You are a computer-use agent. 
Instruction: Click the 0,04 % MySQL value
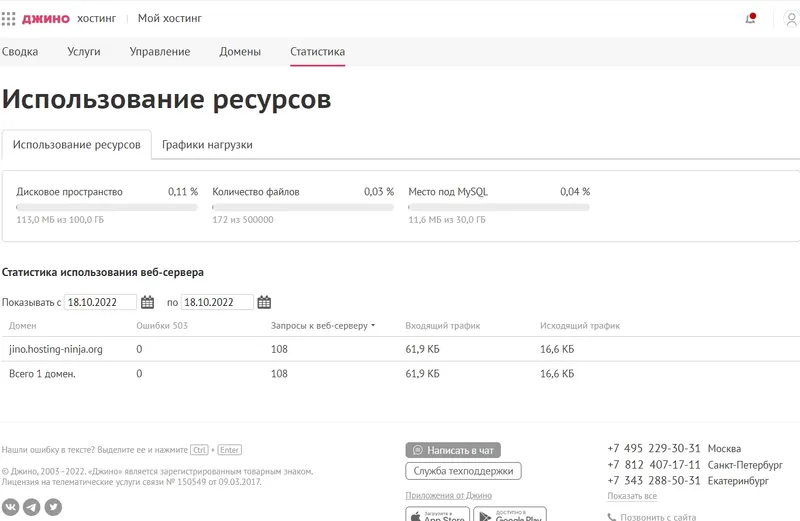(575, 192)
